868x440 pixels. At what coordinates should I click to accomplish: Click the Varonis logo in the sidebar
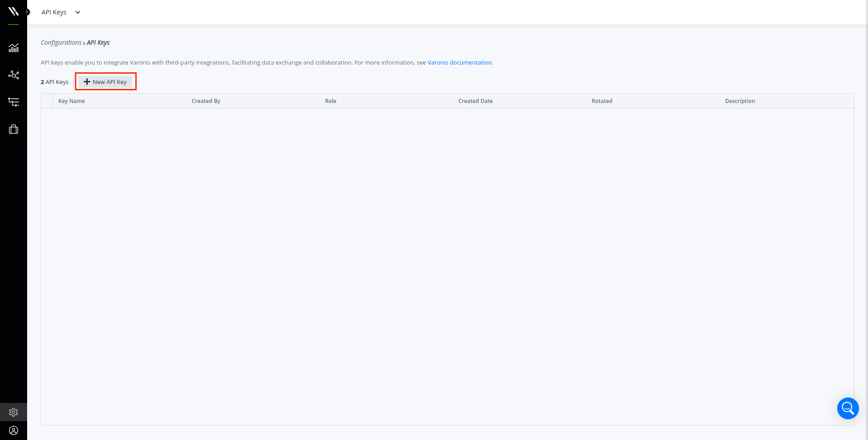pyautogui.click(x=13, y=11)
